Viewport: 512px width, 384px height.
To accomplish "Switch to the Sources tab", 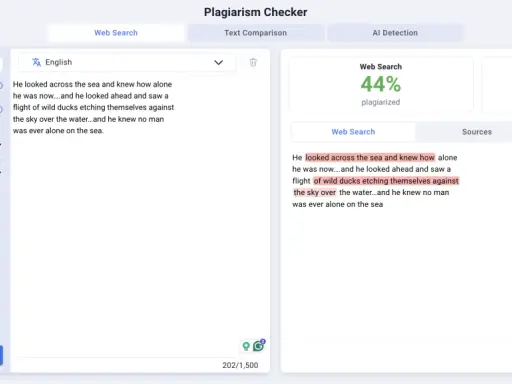I will pyautogui.click(x=477, y=132).
